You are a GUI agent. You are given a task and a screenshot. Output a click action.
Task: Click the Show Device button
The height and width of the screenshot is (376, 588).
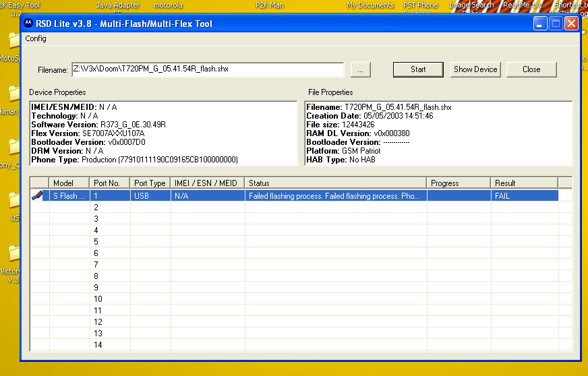point(475,69)
